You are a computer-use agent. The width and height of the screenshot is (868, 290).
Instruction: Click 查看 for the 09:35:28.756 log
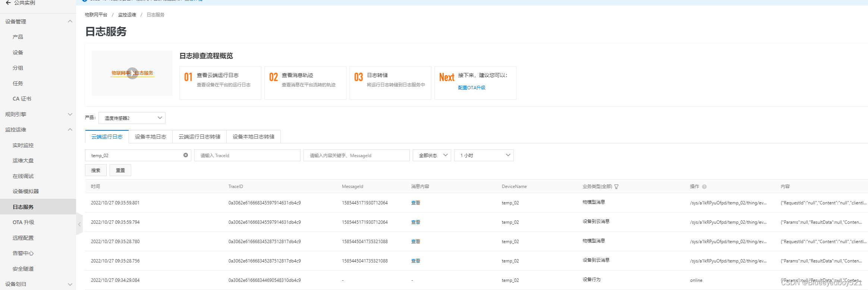(415, 261)
